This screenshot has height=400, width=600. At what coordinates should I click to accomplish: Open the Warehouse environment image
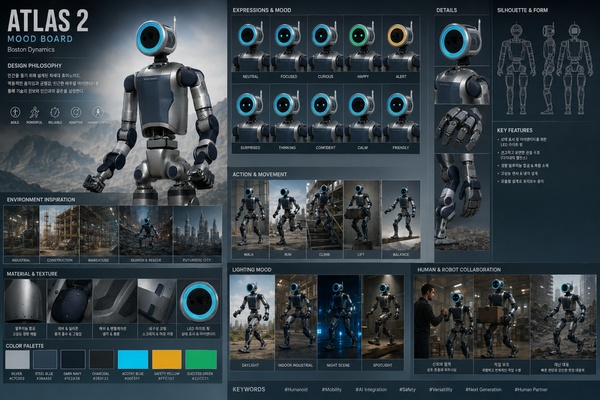pos(99,231)
